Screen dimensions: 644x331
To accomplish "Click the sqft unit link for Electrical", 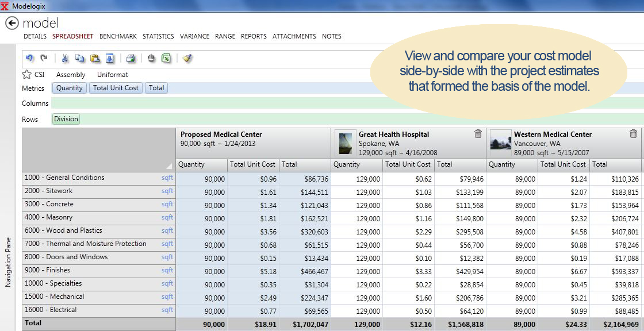I will (x=167, y=310).
